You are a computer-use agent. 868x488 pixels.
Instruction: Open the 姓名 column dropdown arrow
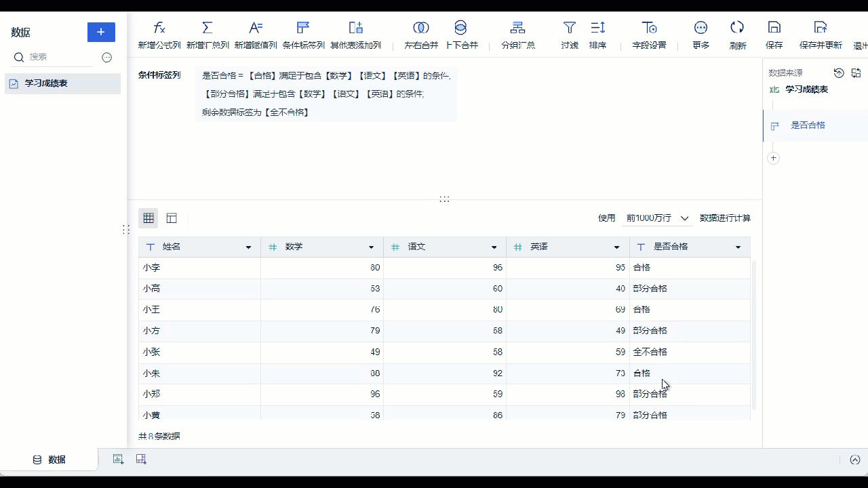(248, 247)
